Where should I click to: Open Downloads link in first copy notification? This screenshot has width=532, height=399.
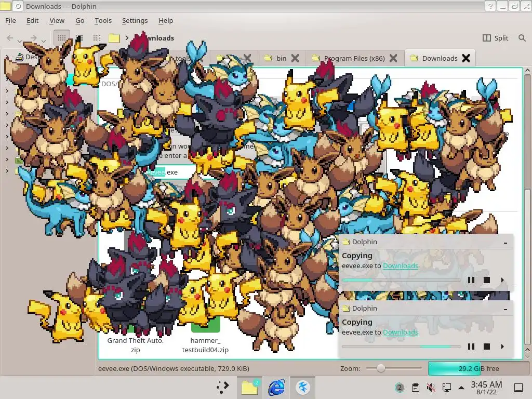tap(401, 266)
